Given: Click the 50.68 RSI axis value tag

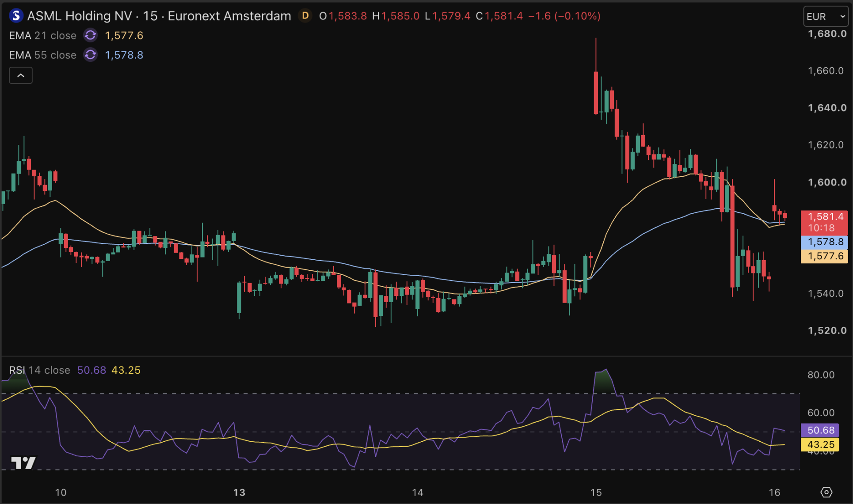Looking at the screenshot, I should tap(820, 430).
